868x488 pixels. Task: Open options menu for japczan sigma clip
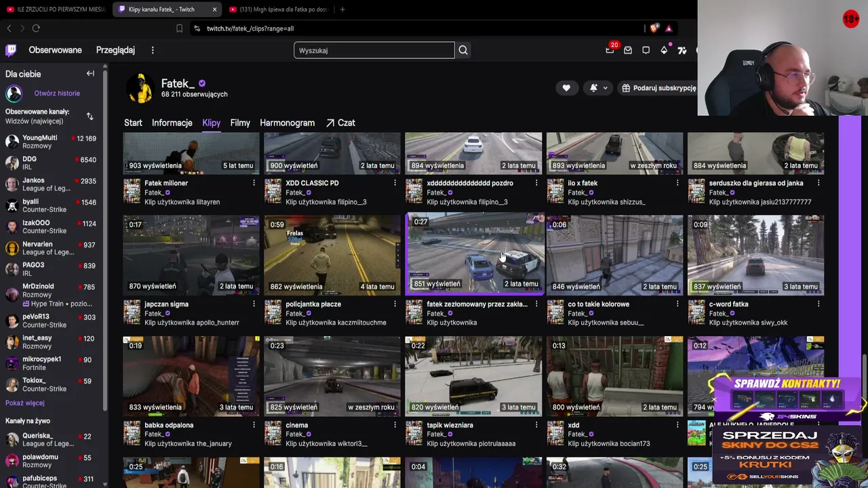point(254,304)
